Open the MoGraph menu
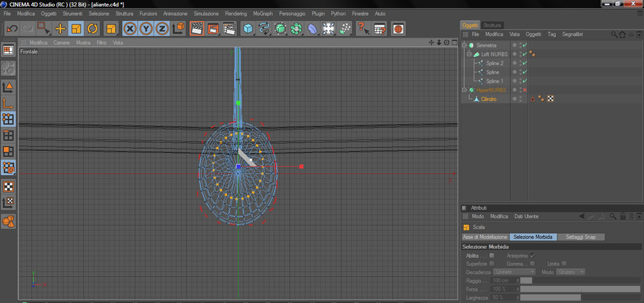This screenshot has width=644, height=303. pos(263,13)
